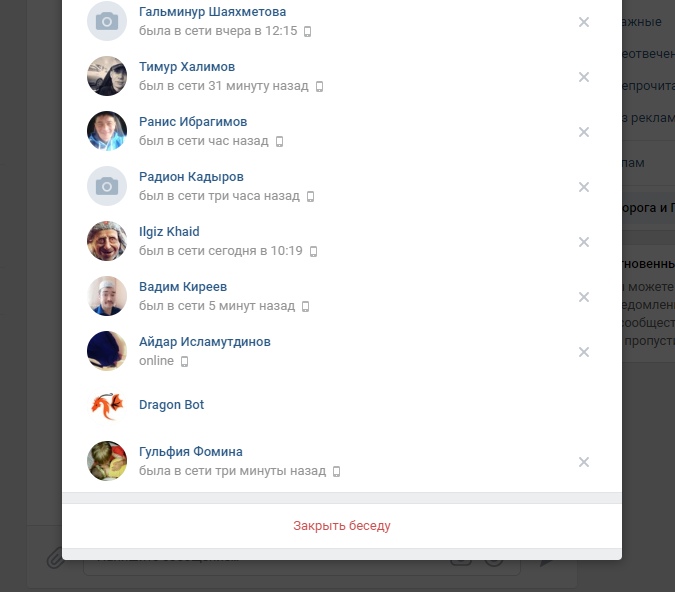Click mobile device icon beside Айдар's online status
The image size is (675, 592).
(184, 361)
